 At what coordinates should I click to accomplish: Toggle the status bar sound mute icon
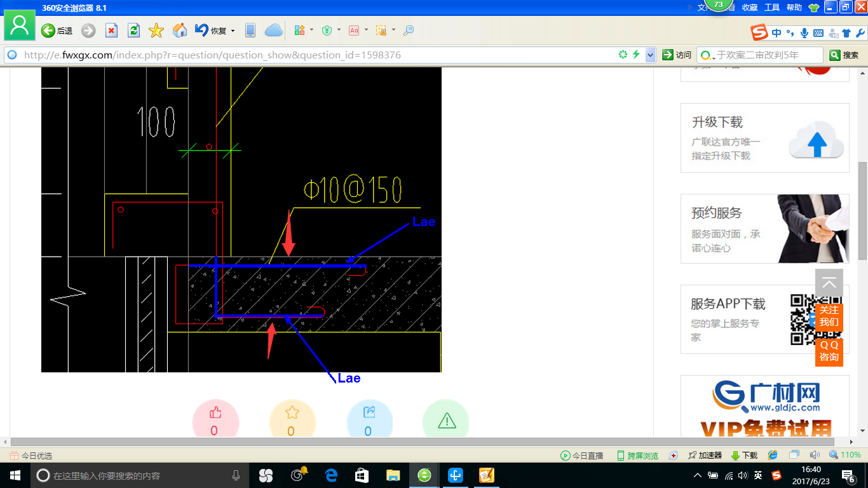coord(815,455)
